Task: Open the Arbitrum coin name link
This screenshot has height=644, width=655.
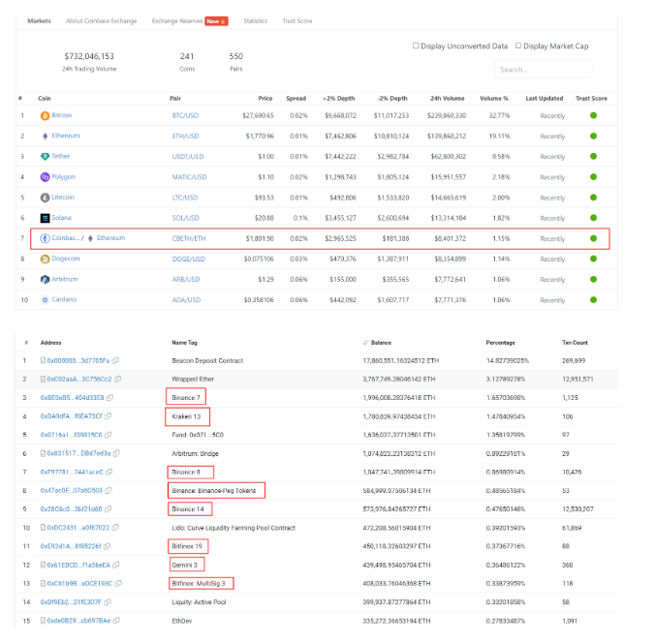Action: 65,279
